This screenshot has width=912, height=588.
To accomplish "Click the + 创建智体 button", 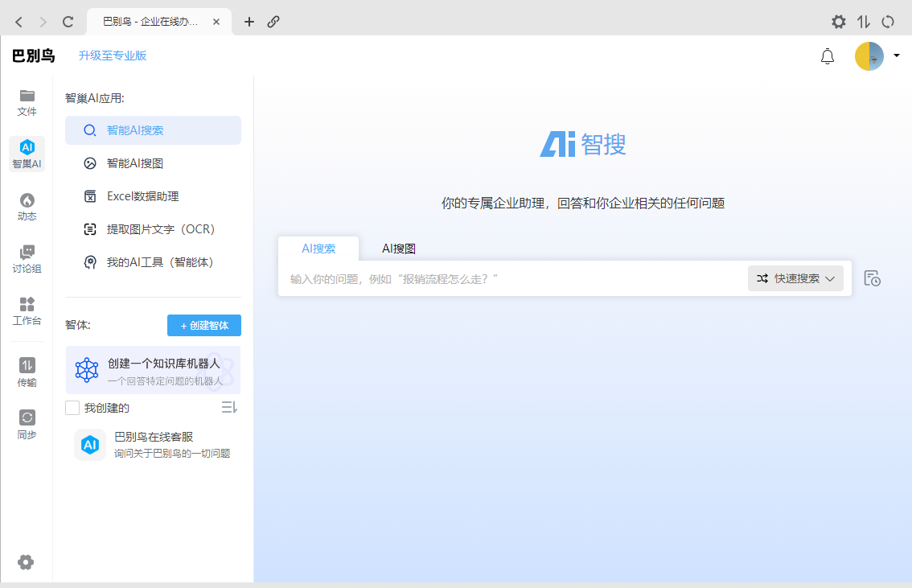I will (204, 325).
